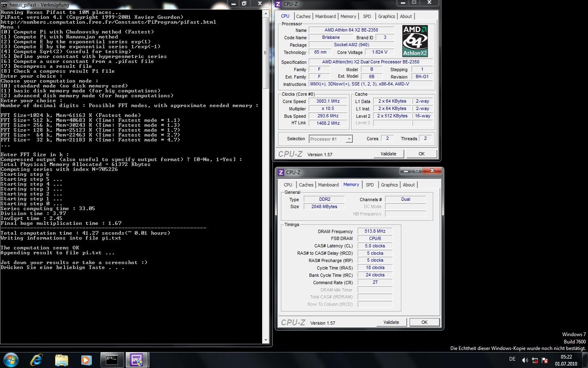Click the Multiplier value x 10.5
This screenshot has width=588, height=368.
pos(328,108)
